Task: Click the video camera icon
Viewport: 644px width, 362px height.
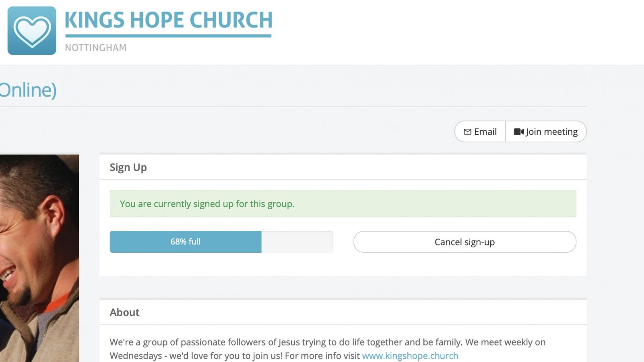Action: [519, 132]
